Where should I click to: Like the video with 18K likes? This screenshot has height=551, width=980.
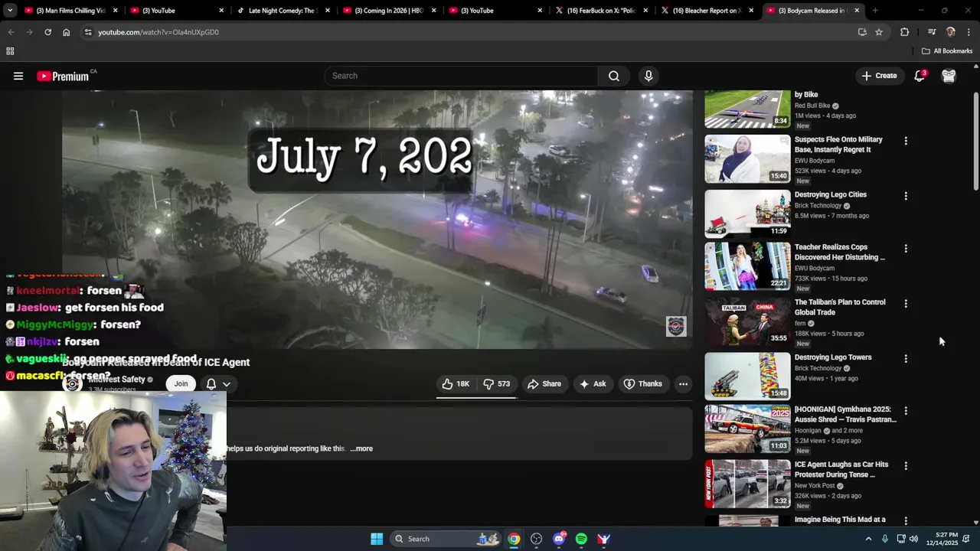456,384
